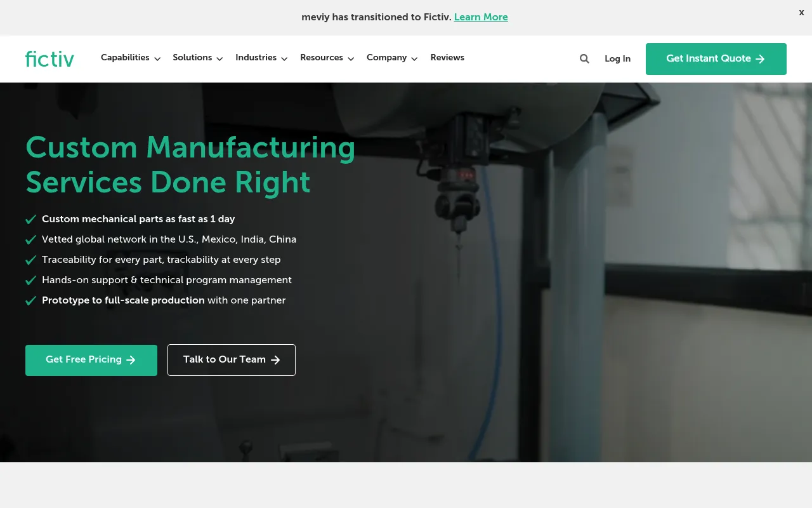Click the Get Free Pricing button

click(91, 360)
